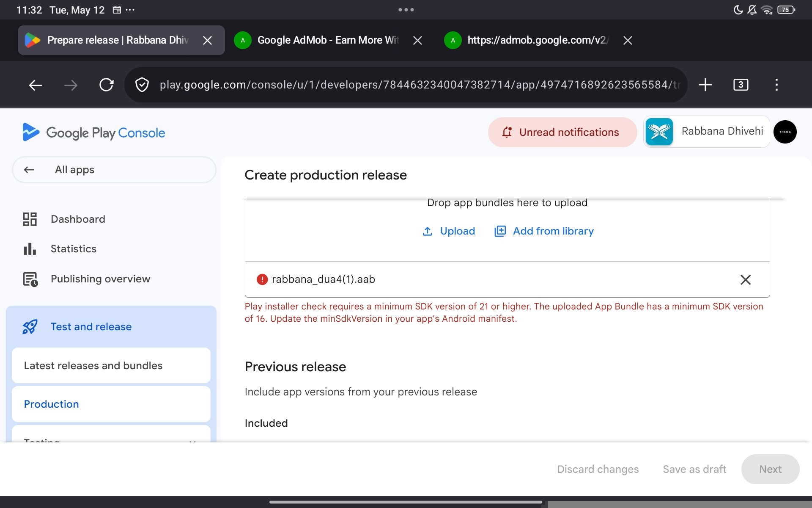The height and width of the screenshot is (508, 812).
Task: Click the red error icon on bundle
Action: point(262,279)
